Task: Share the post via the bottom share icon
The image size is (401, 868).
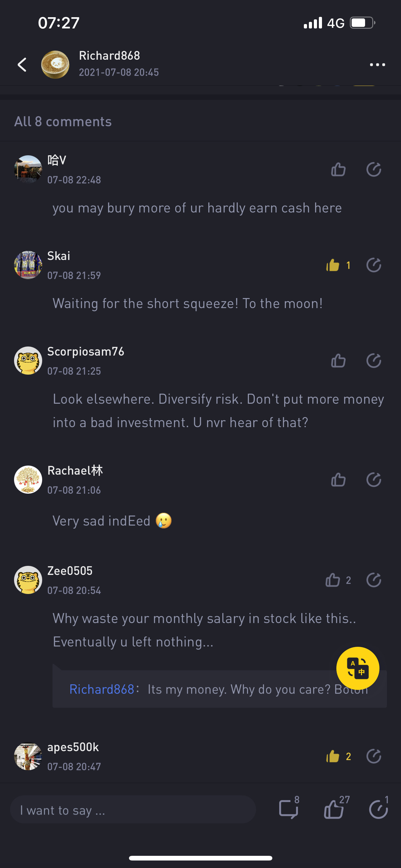Action: point(379,809)
